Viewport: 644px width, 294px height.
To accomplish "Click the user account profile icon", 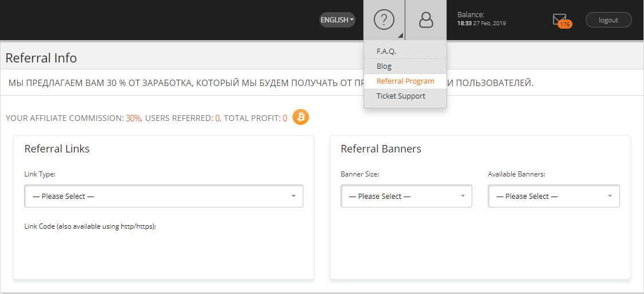I will click(426, 20).
